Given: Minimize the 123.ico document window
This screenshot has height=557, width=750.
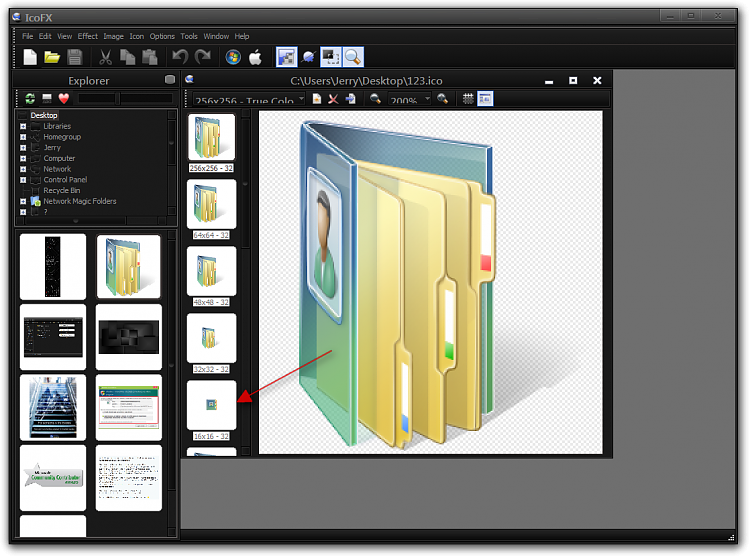Looking at the screenshot, I should [x=549, y=81].
